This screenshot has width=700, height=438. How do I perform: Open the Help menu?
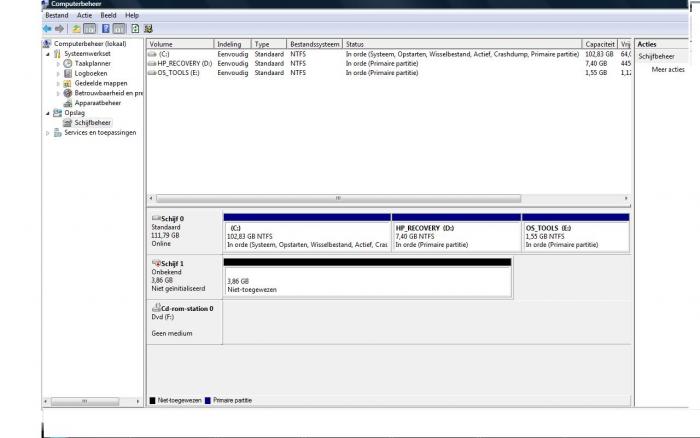coord(132,15)
